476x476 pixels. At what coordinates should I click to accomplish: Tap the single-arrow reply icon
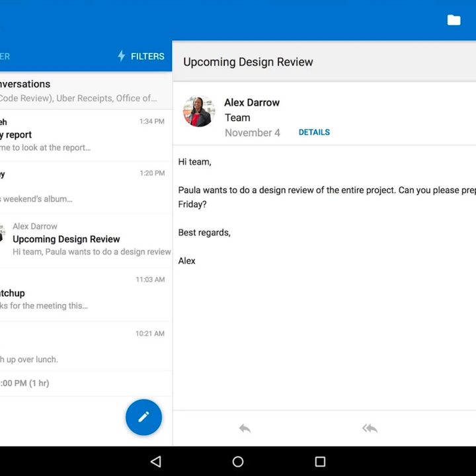coord(245,428)
